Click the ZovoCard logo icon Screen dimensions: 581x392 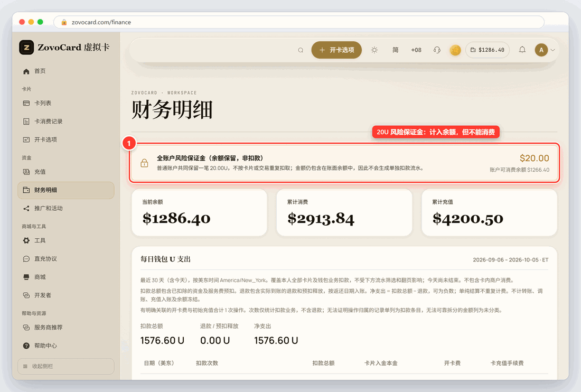click(x=27, y=48)
